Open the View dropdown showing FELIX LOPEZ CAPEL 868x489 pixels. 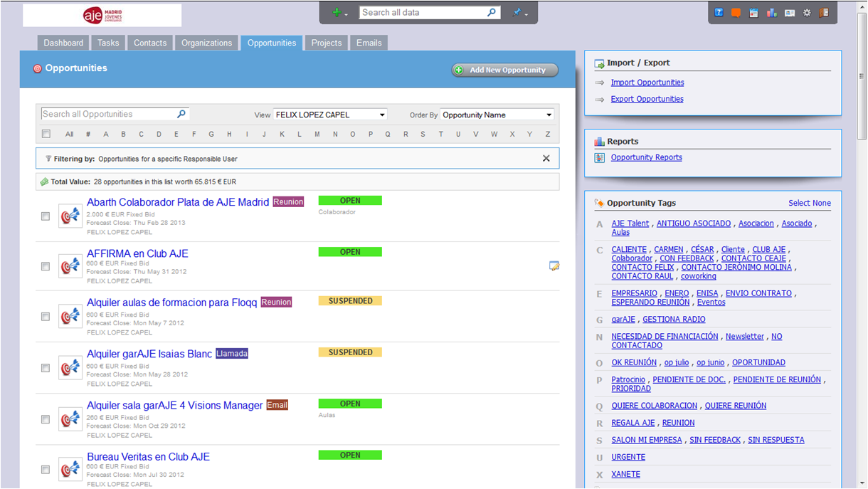point(330,115)
